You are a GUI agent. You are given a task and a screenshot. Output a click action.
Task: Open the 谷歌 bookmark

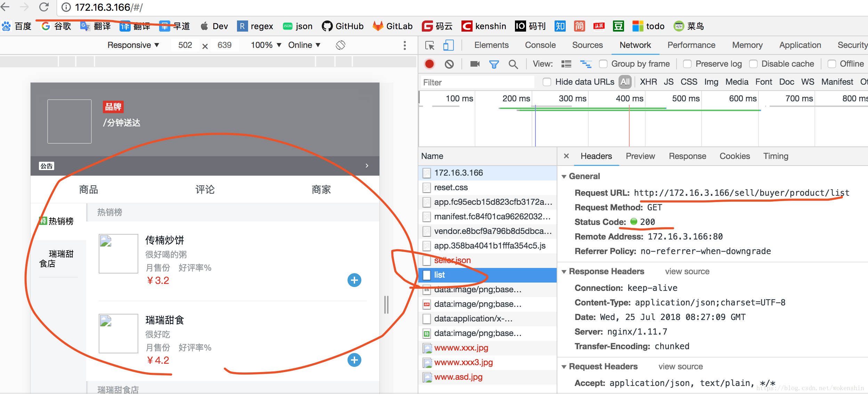(x=56, y=26)
